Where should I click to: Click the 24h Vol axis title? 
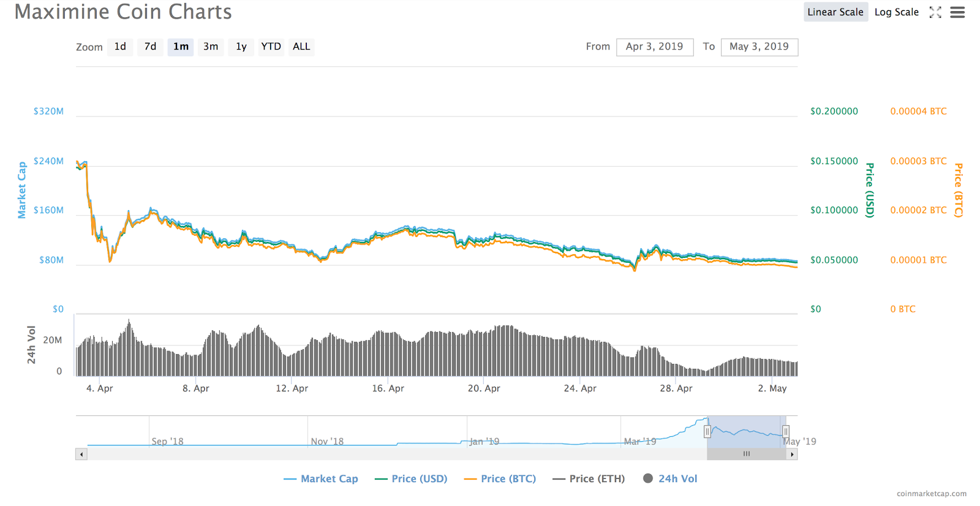click(x=32, y=345)
